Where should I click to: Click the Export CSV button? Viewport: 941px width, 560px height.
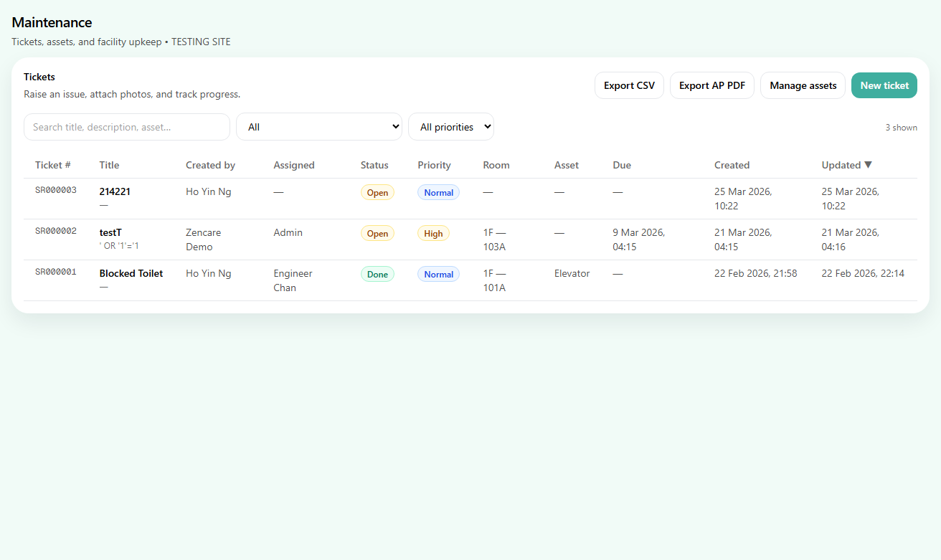pyautogui.click(x=629, y=85)
